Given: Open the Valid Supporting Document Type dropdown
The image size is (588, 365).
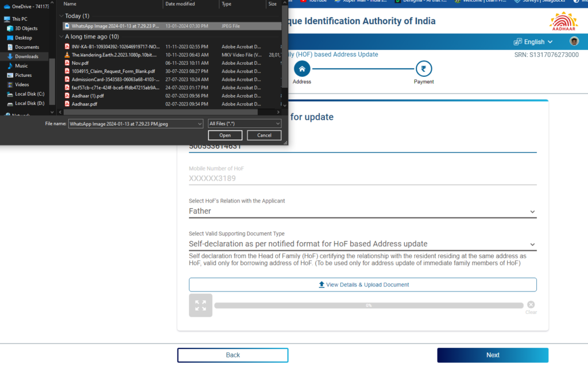Looking at the screenshot, I should [x=363, y=244].
